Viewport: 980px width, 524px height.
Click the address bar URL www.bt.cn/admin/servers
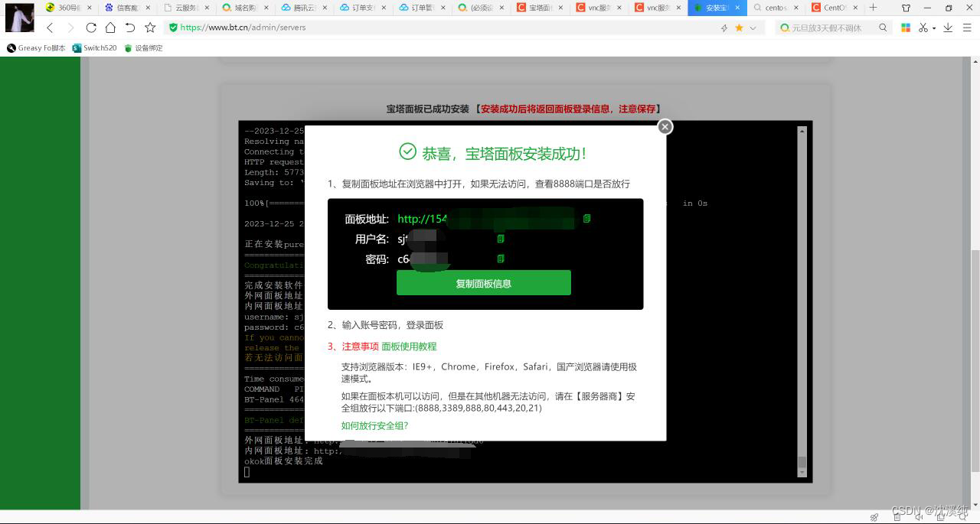tap(243, 28)
